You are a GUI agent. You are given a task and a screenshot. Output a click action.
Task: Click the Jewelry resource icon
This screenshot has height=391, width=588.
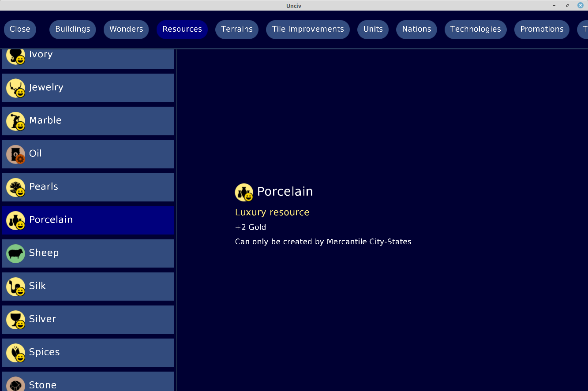pyautogui.click(x=16, y=88)
